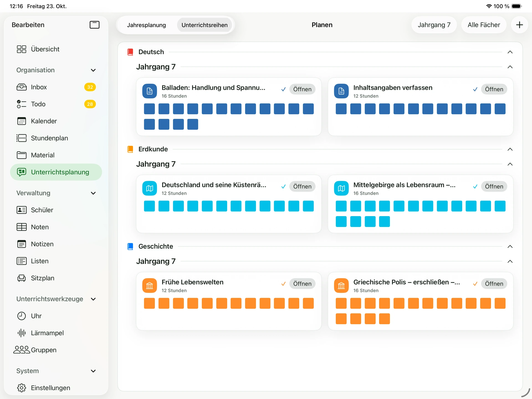Open Sitzplan seating chart
532x399 pixels.
point(56,278)
